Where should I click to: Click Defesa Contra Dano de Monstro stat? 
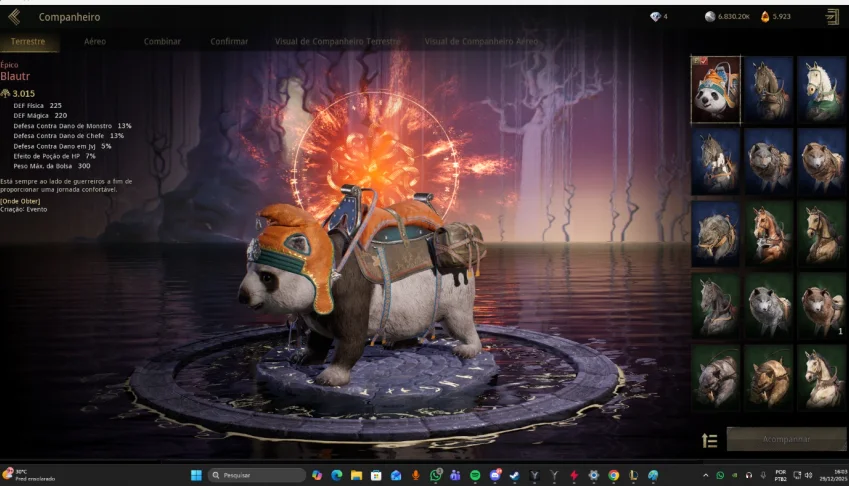[72, 126]
